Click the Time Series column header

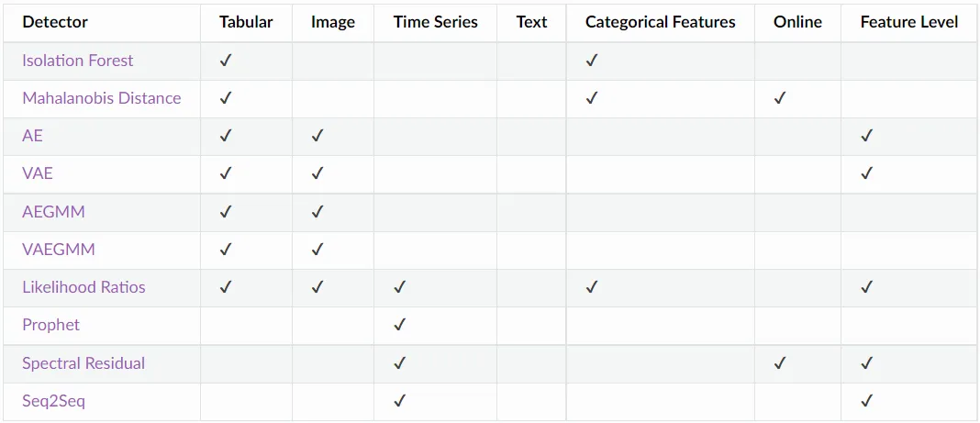click(436, 23)
